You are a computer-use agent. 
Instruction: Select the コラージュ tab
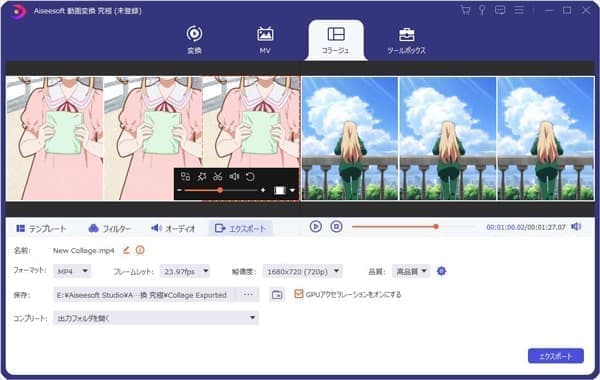[336, 40]
